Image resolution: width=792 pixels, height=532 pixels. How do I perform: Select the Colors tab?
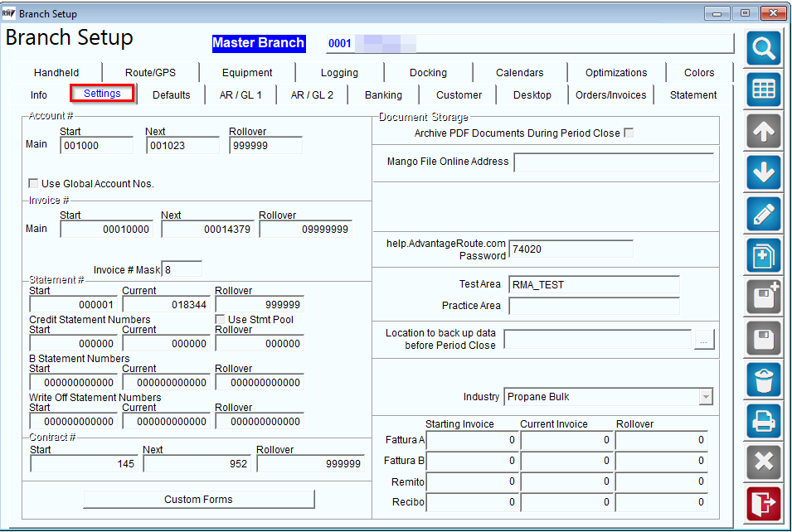click(x=699, y=73)
